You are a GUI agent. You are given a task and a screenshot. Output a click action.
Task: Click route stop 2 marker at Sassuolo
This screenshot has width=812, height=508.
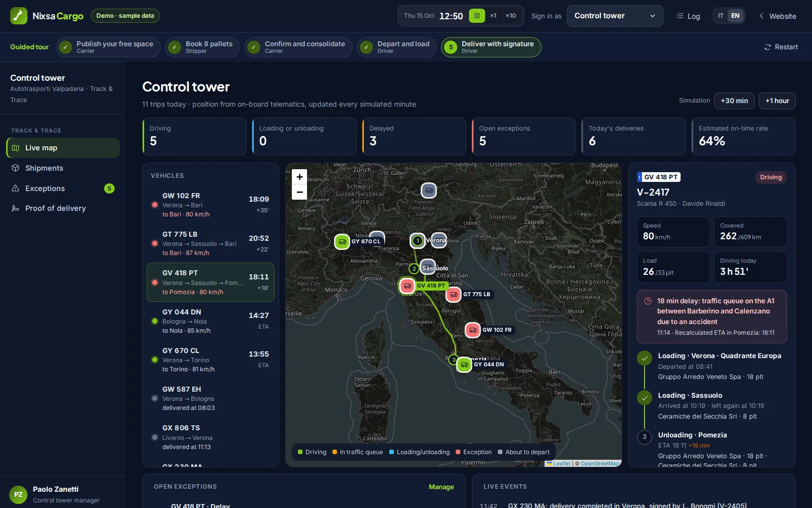[414, 268]
